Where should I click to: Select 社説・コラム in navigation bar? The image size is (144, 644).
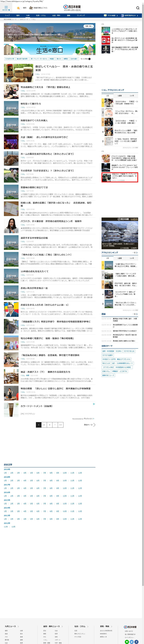click(x=41, y=16)
